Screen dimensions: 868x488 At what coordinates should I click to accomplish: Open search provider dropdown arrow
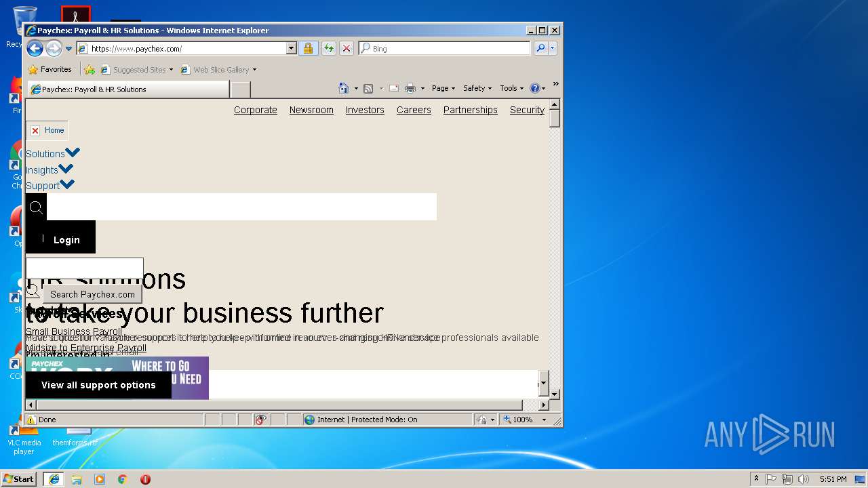[553, 48]
